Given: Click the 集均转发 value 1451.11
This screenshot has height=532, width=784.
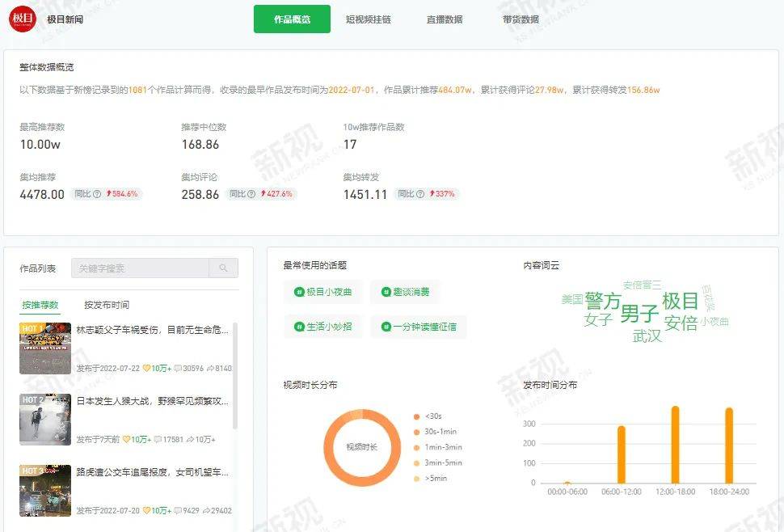Looking at the screenshot, I should (x=365, y=195).
